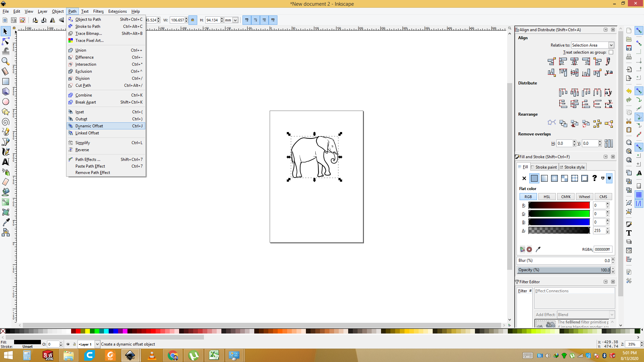
Task: Select the Spiral tool
Action: click(x=5, y=122)
